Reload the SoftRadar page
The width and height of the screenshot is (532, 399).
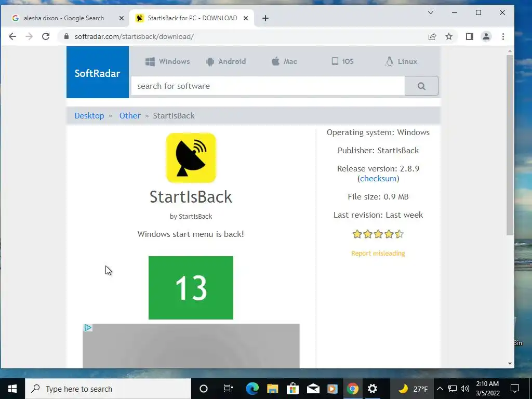coord(46,36)
